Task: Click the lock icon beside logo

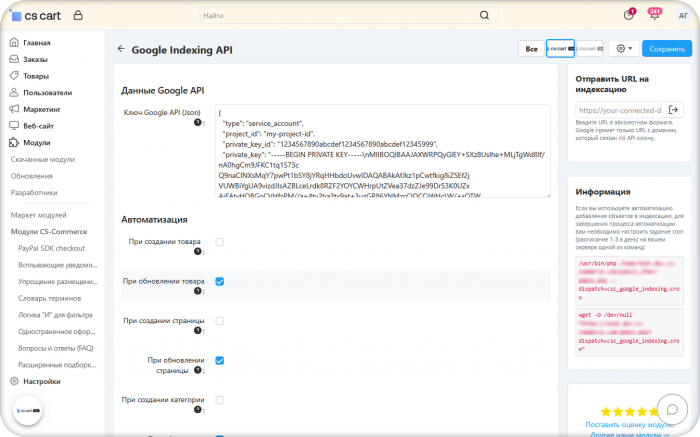Action: pyautogui.click(x=78, y=16)
